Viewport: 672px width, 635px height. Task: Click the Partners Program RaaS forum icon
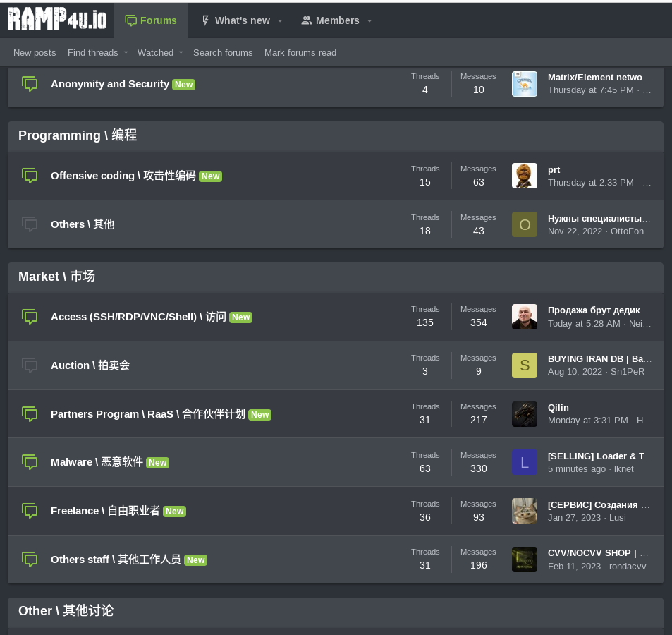tap(30, 414)
